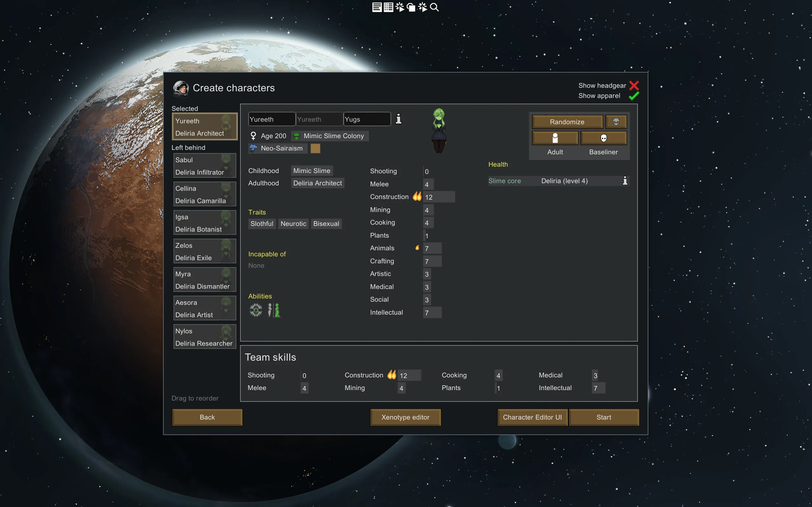
Task: Click the magnifying glass icon in the top toolbar
Action: [434, 7]
